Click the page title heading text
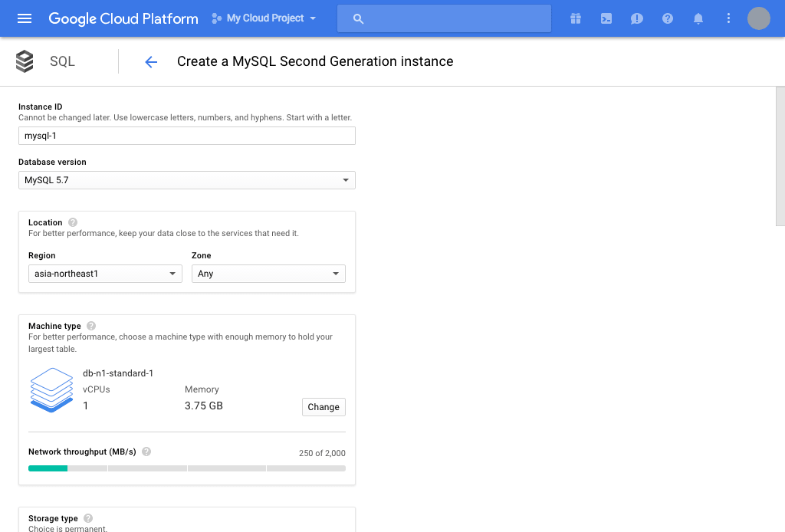The image size is (785, 532). click(x=315, y=61)
